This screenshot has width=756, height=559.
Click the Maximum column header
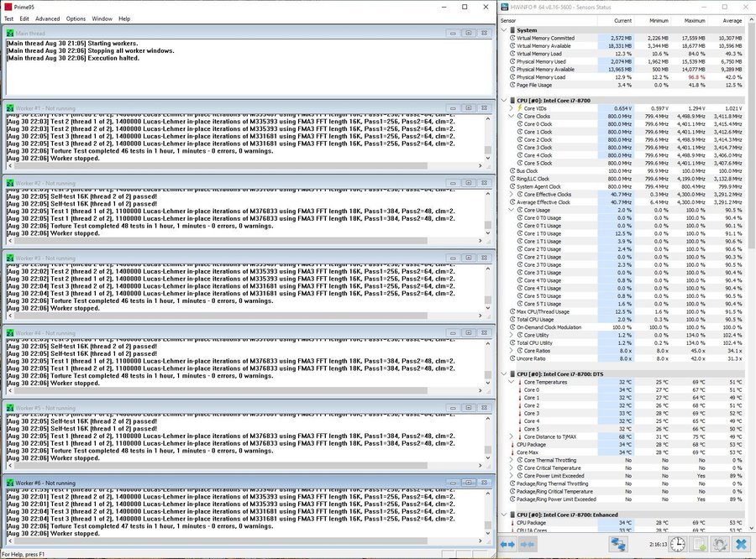tap(689, 21)
